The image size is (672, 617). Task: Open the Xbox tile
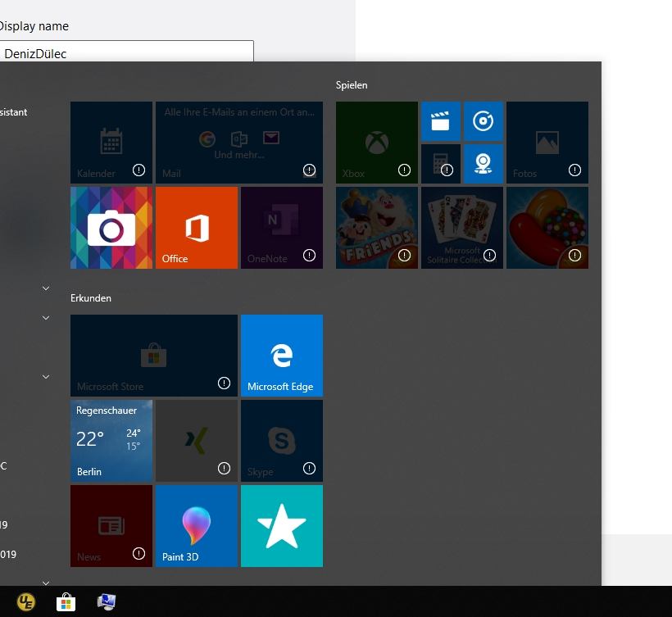(x=377, y=143)
